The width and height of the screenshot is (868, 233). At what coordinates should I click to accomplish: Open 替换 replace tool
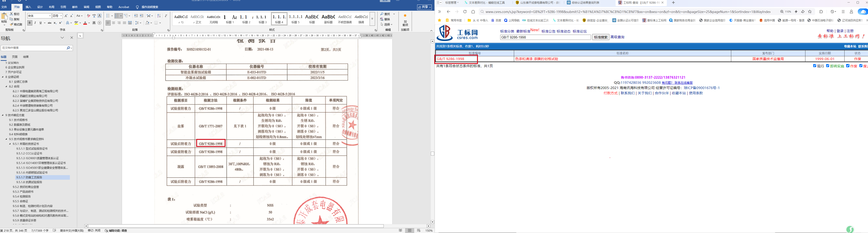pyautogui.click(x=385, y=19)
